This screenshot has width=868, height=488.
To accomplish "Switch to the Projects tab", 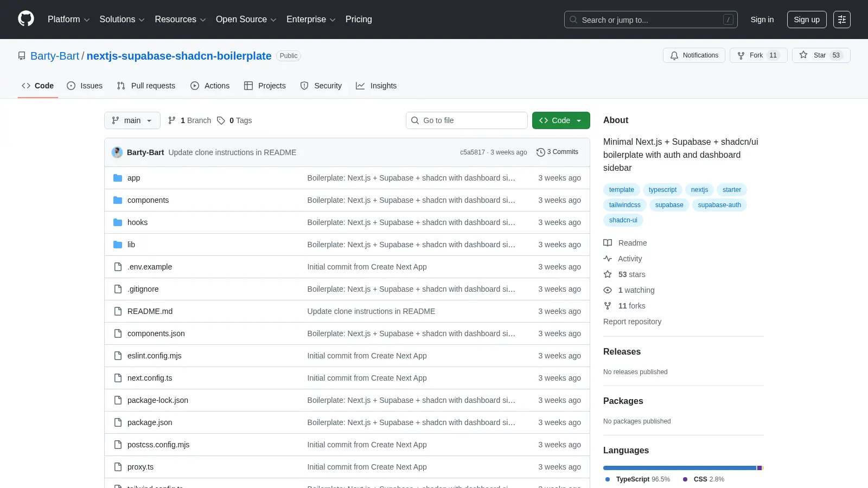I will [x=265, y=86].
